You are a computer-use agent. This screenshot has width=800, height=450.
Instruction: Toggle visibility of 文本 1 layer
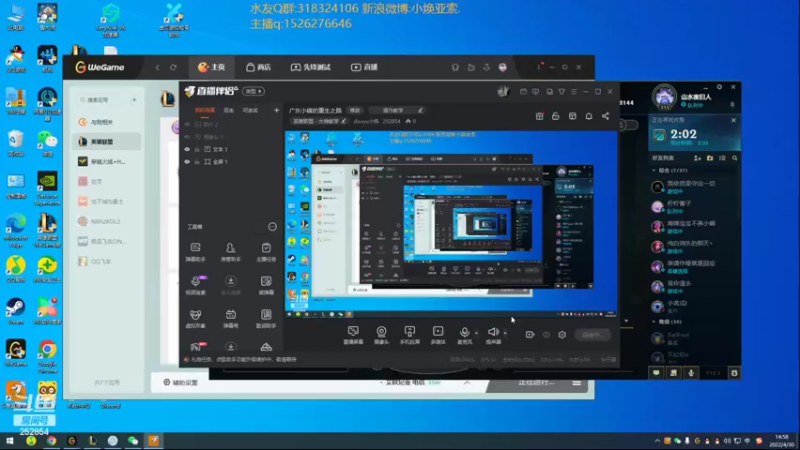[x=187, y=149]
